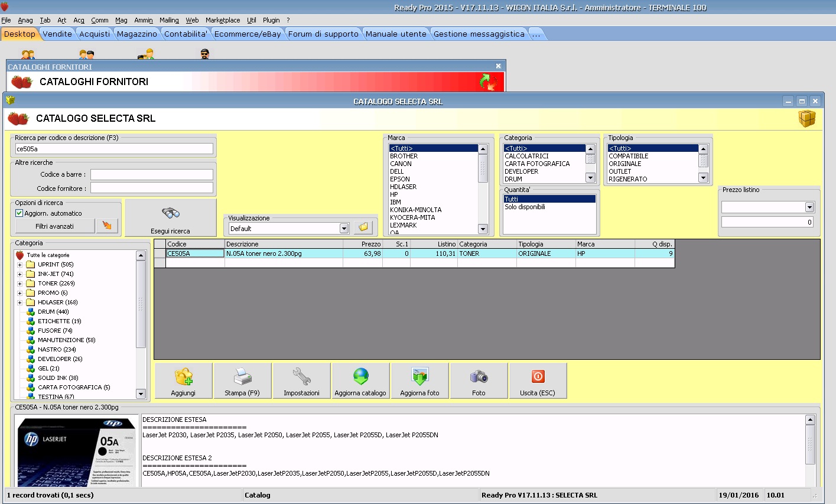
Task: Click the Codice a barre field
Action: point(151,174)
